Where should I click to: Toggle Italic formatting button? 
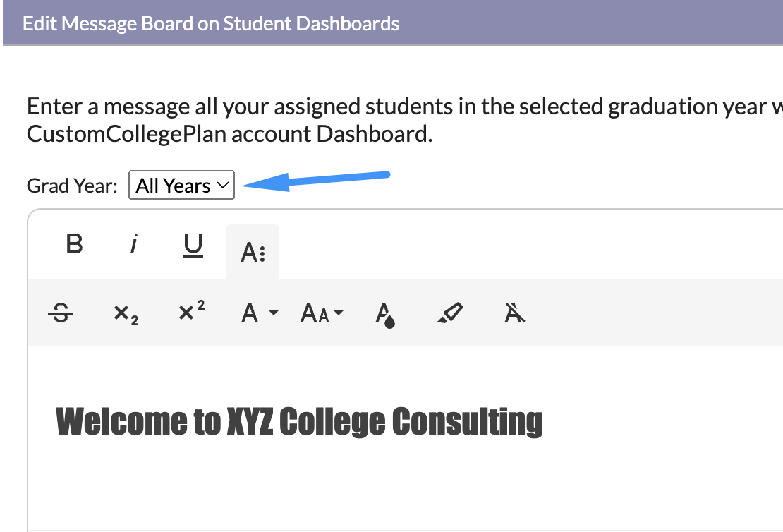[133, 244]
